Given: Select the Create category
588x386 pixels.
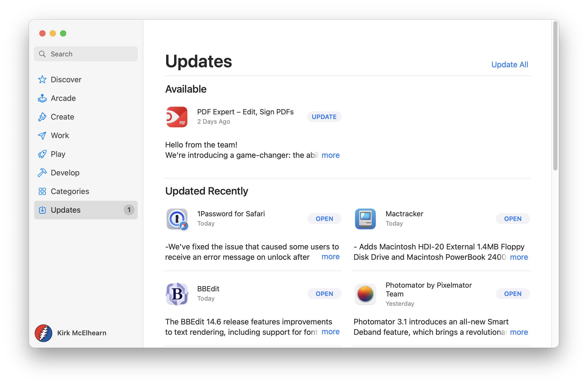Looking at the screenshot, I should (86, 117).
